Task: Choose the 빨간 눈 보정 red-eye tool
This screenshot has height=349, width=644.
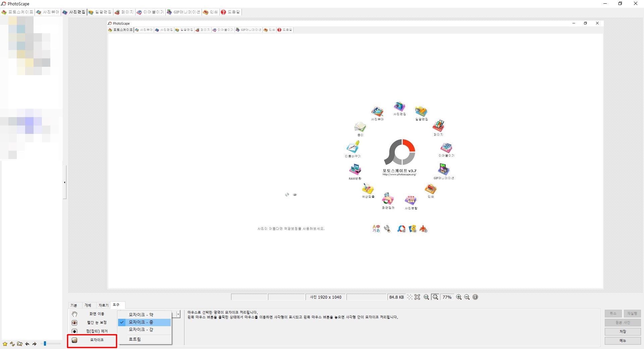Action: [93, 322]
